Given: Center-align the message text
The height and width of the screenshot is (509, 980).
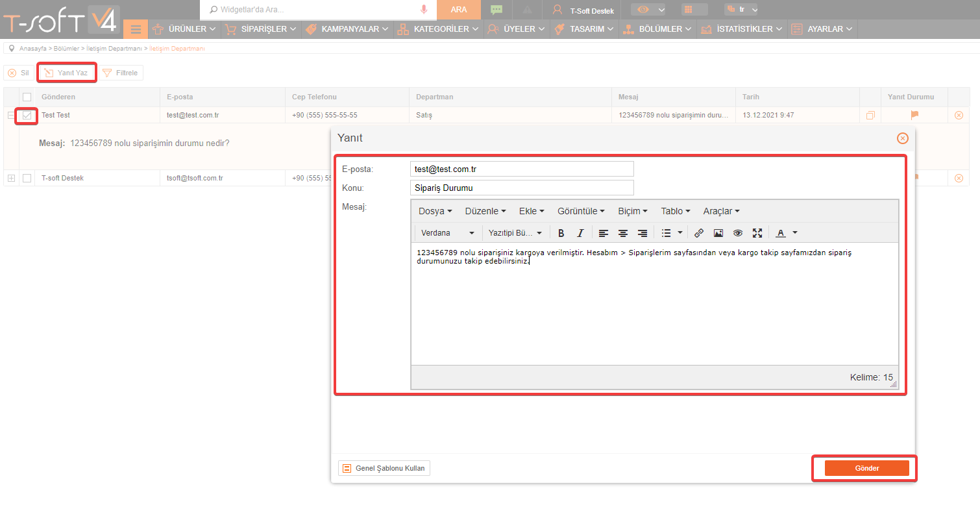Looking at the screenshot, I should point(623,233).
